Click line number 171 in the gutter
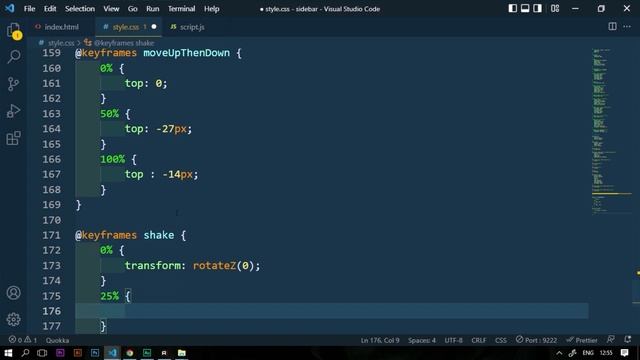The width and height of the screenshot is (640, 360). point(51,235)
